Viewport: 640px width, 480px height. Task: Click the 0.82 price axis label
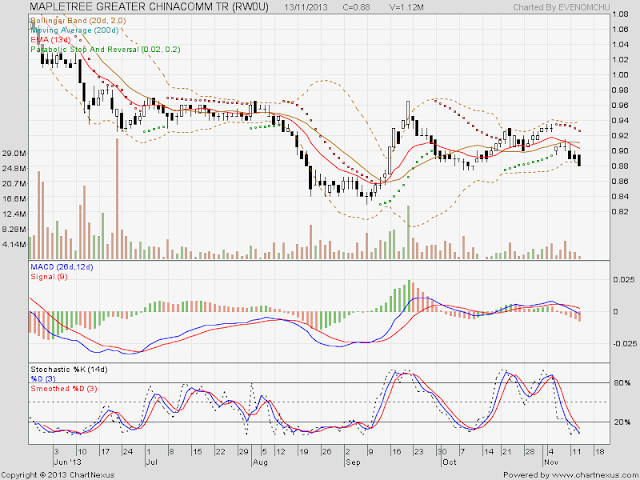pyautogui.click(x=620, y=211)
